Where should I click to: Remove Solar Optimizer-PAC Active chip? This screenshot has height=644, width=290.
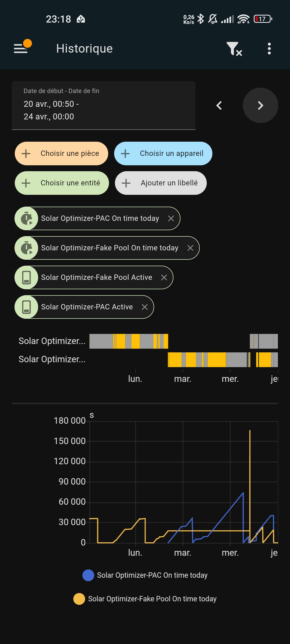145,307
